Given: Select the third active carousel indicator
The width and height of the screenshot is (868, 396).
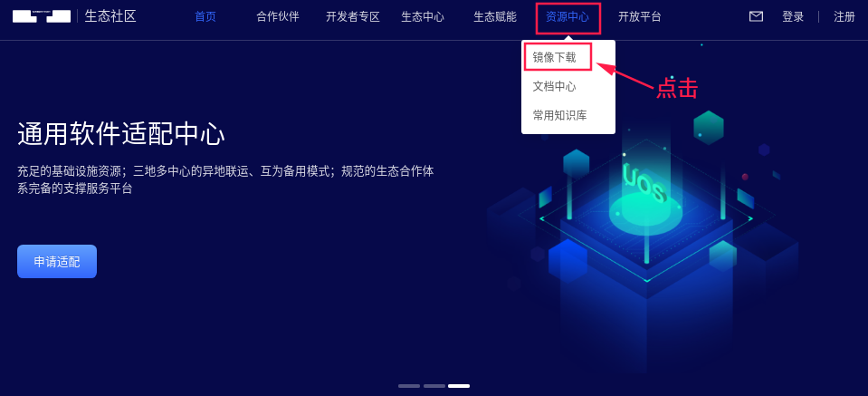Looking at the screenshot, I should [x=459, y=385].
